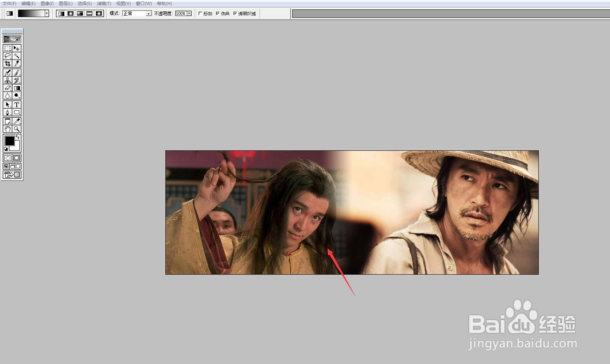Click the palette well in options bar
The image size is (610, 364).
click(x=451, y=14)
